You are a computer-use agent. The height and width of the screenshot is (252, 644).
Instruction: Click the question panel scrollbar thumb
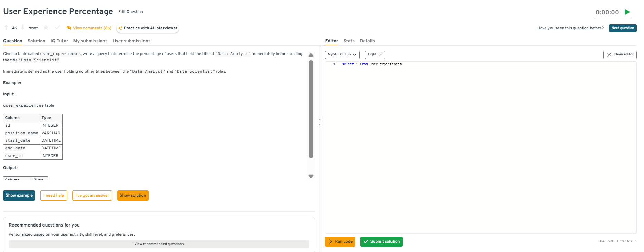311,108
